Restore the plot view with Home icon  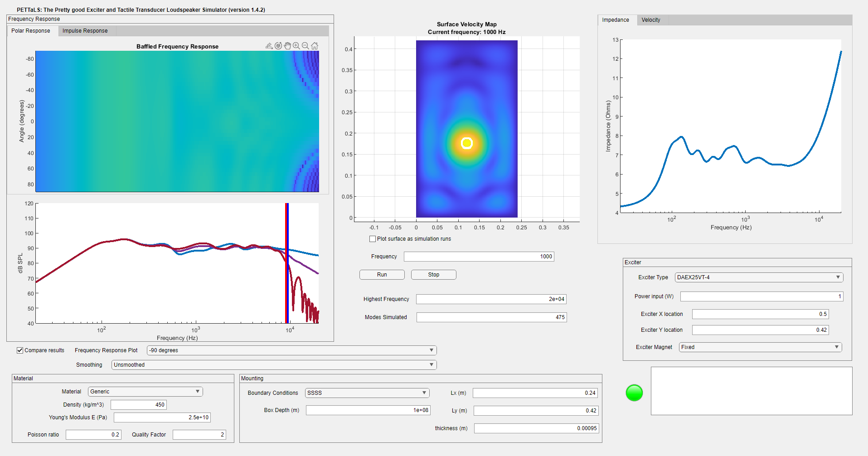315,46
